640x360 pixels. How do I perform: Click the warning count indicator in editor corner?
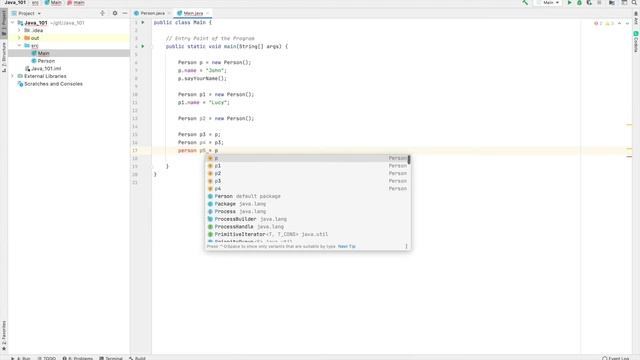[609, 24]
